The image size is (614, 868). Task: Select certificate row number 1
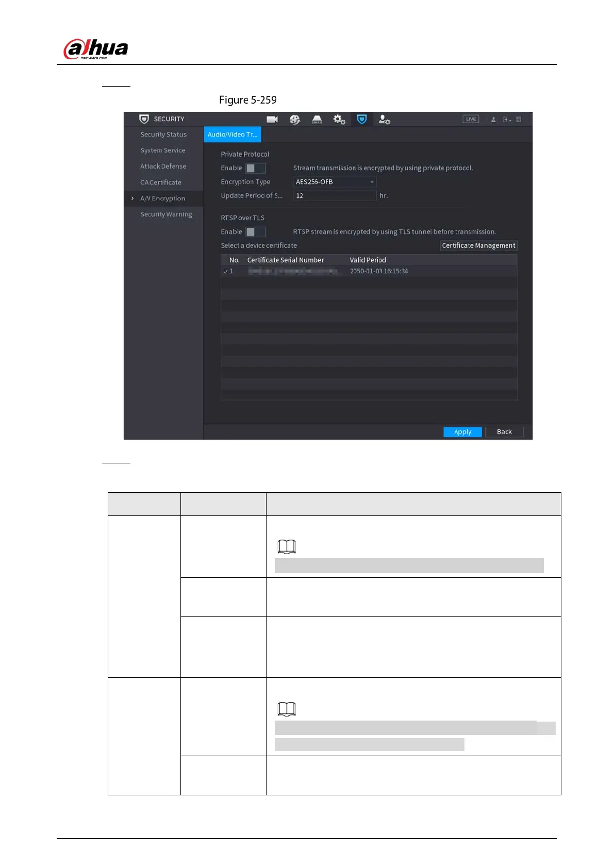click(369, 271)
